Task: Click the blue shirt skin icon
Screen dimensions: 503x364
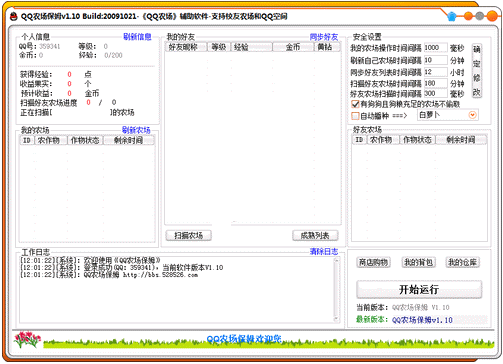Action: (452, 16)
